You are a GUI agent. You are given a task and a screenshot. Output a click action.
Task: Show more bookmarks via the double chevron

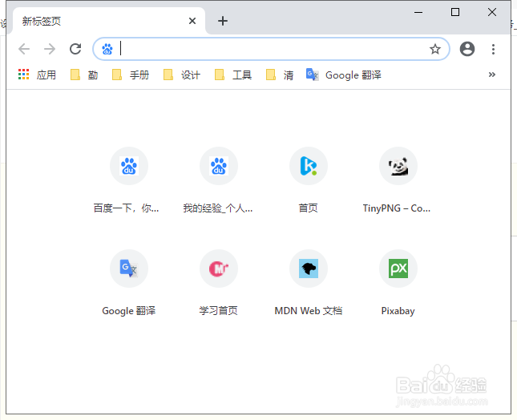point(492,75)
